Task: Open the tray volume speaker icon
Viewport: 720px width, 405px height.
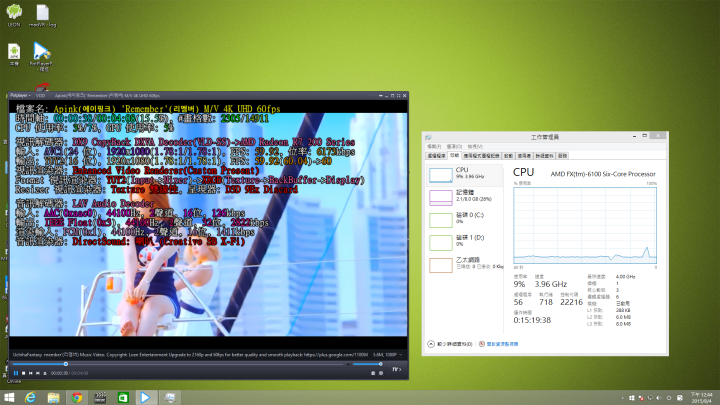Action: point(659,398)
